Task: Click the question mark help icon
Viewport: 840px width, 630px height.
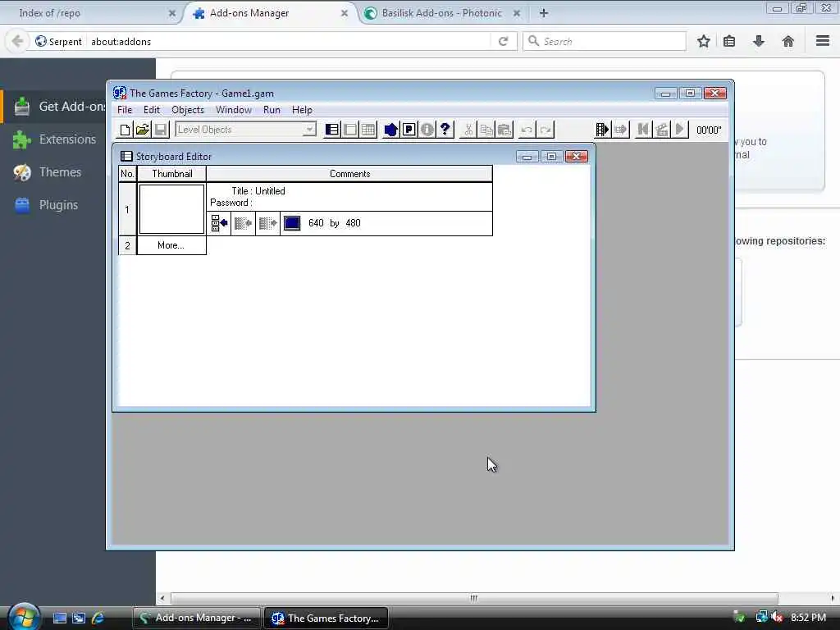Action: (x=445, y=130)
